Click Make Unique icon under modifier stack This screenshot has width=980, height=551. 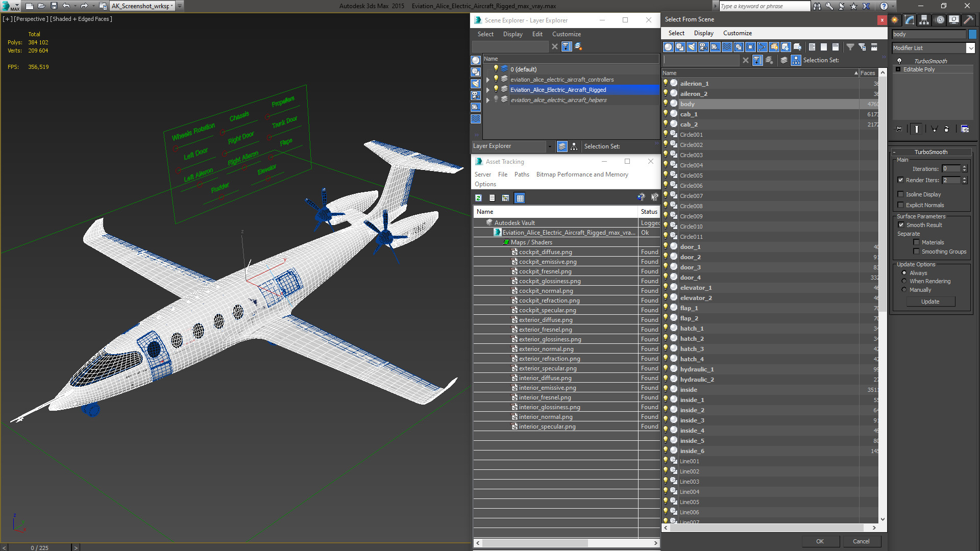(x=934, y=129)
